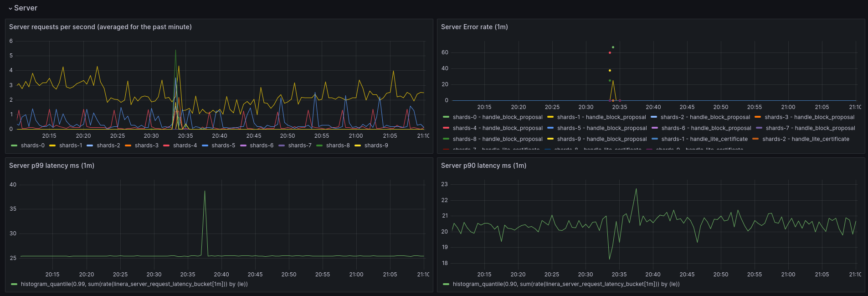Toggle shards-9 series in requests panel legend

point(376,145)
